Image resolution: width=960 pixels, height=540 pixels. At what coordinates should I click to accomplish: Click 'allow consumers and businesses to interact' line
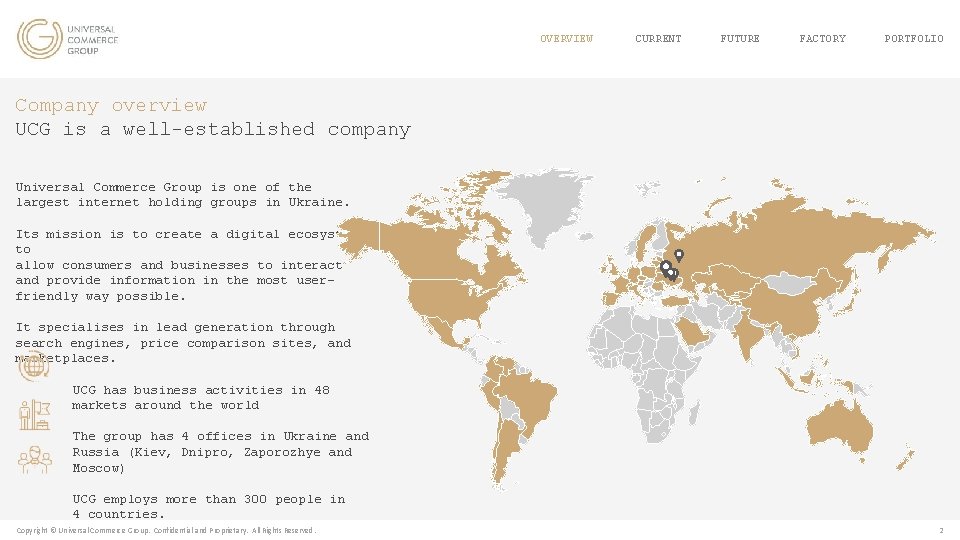tap(179, 266)
